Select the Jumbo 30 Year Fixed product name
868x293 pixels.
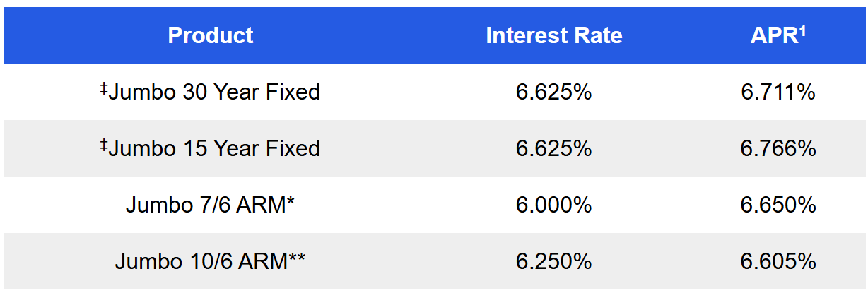(215, 92)
